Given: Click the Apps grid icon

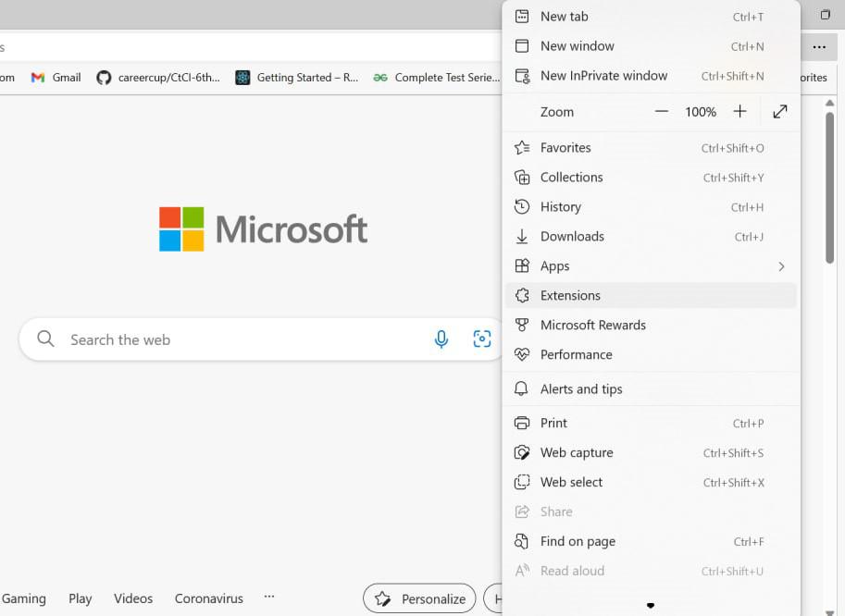Looking at the screenshot, I should pyautogui.click(x=522, y=266).
